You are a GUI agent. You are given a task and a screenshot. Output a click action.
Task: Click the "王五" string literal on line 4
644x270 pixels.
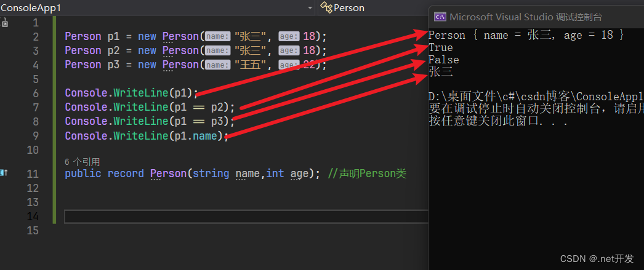pyautogui.click(x=251, y=65)
